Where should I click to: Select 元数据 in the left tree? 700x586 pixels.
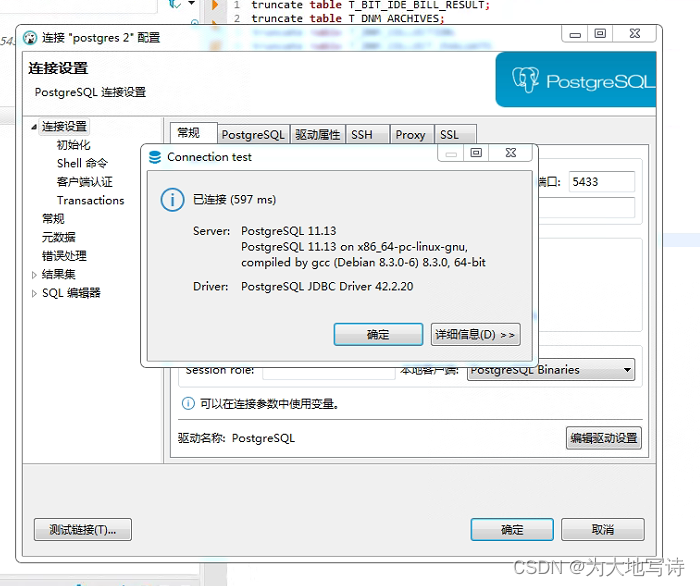point(59,237)
